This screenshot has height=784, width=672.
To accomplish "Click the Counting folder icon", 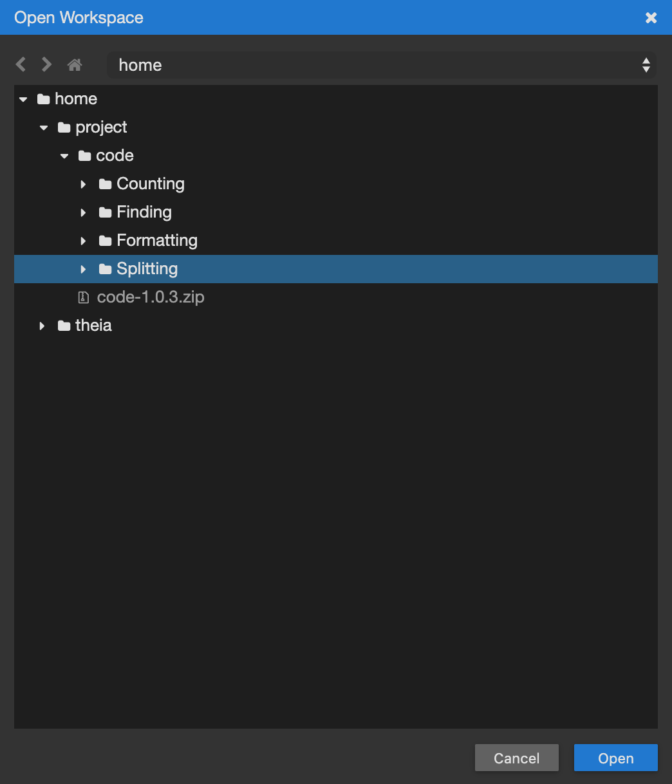I will 106,185.
